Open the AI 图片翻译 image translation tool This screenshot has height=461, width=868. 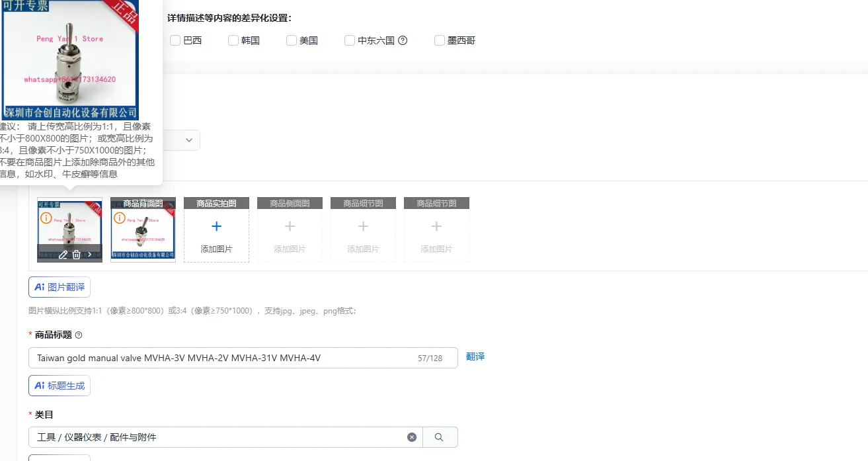[x=59, y=286]
